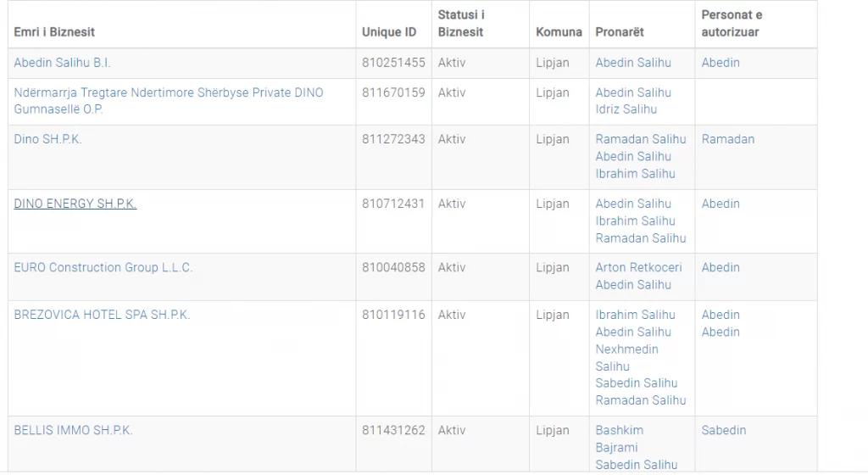Open owner Idriz Salihu's profile link
This screenshot has width=868, height=475.
pyautogui.click(x=626, y=109)
